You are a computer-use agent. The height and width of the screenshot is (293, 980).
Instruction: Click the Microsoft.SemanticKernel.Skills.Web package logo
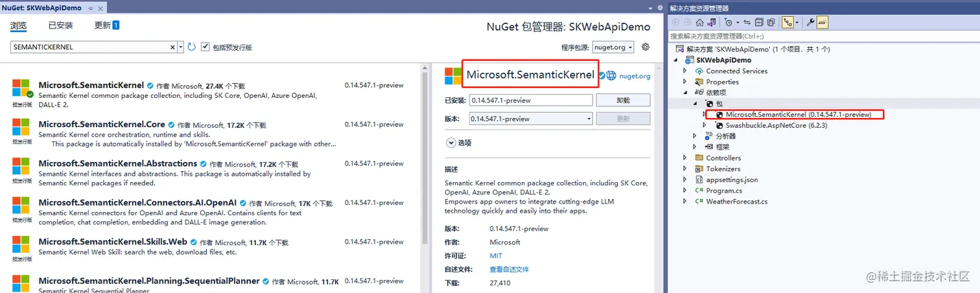21,244
